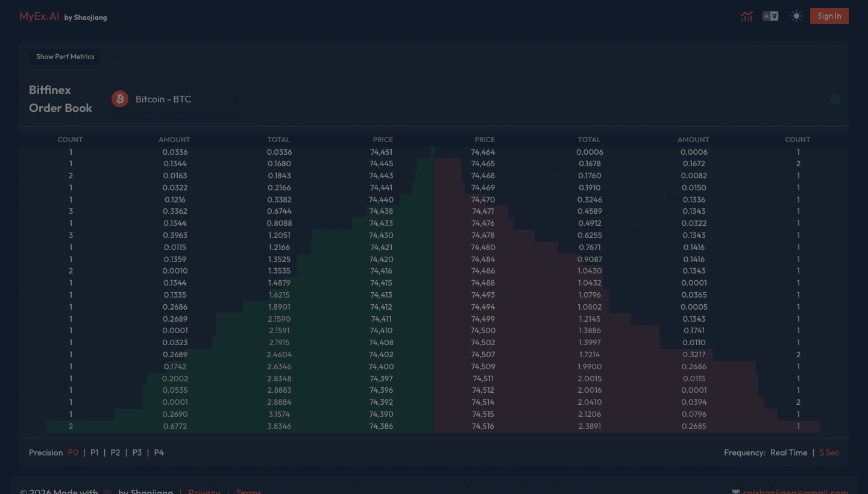Select the bid price 74,438
The height and width of the screenshot is (494, 868).
381,211
